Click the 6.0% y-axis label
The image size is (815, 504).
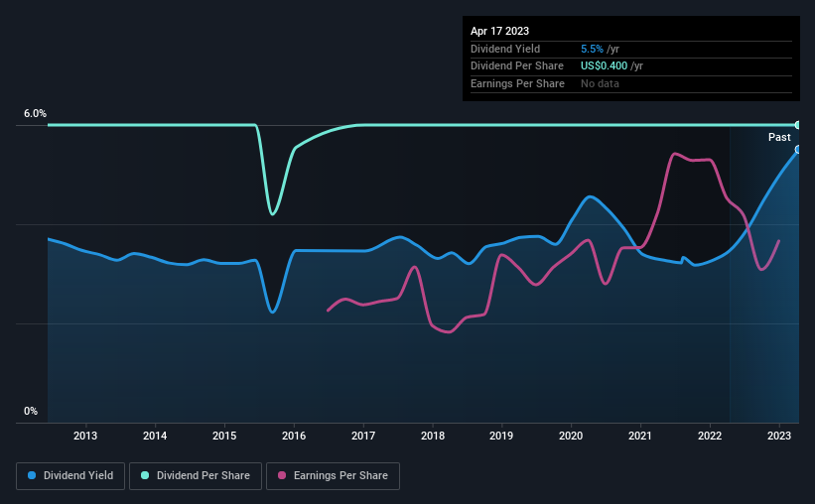(x=35, y=113)
